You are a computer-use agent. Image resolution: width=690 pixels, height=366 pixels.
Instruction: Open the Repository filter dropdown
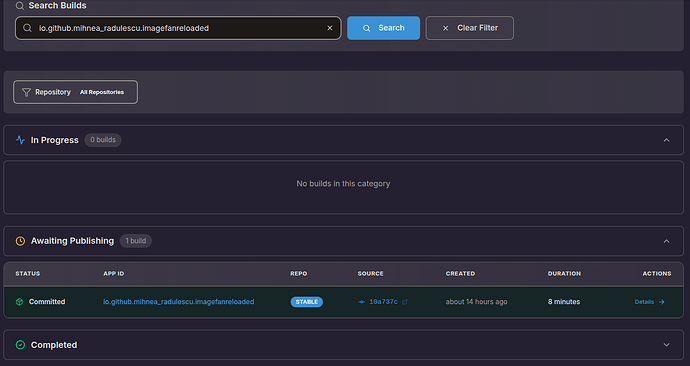coord(75,92)
